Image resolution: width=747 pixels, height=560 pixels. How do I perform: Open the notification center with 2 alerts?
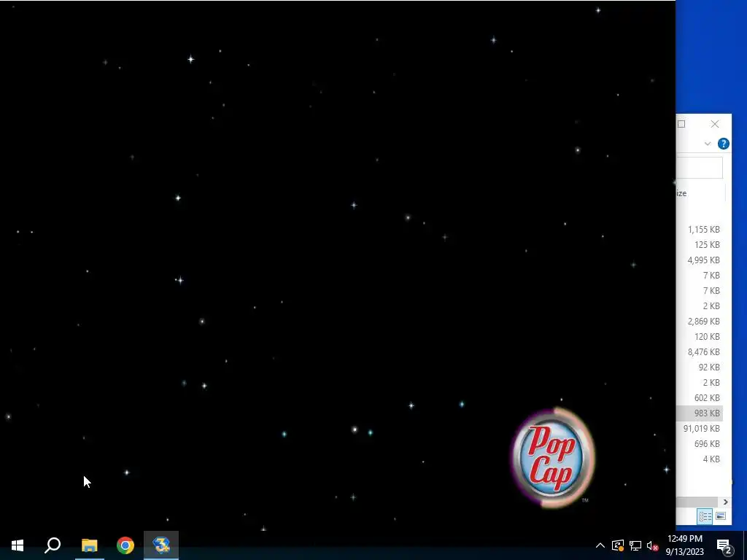(x=724, y=545)
